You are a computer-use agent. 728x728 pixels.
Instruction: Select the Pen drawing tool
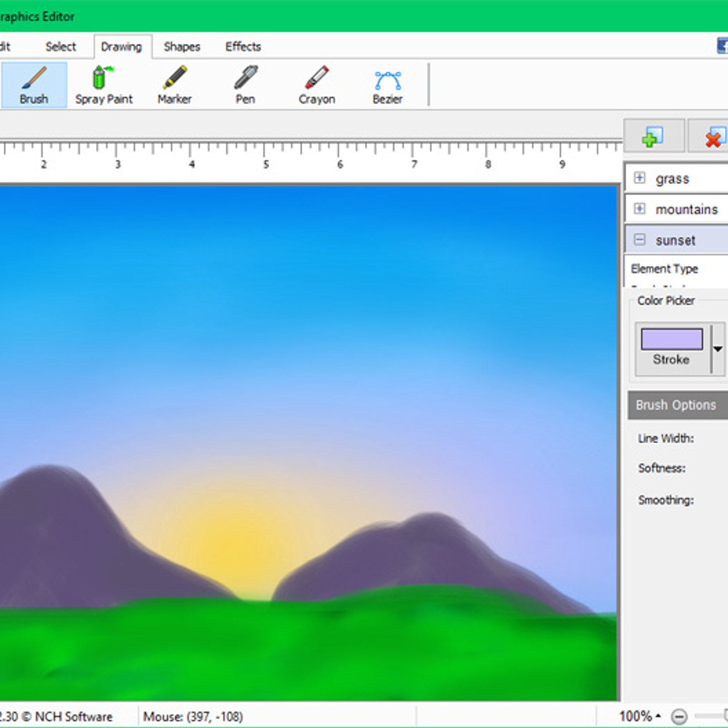click(245, 86)
